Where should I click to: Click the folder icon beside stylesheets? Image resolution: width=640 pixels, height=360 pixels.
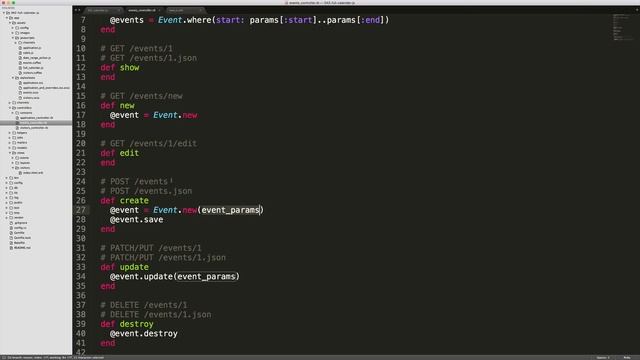click(x=17, y=78)
